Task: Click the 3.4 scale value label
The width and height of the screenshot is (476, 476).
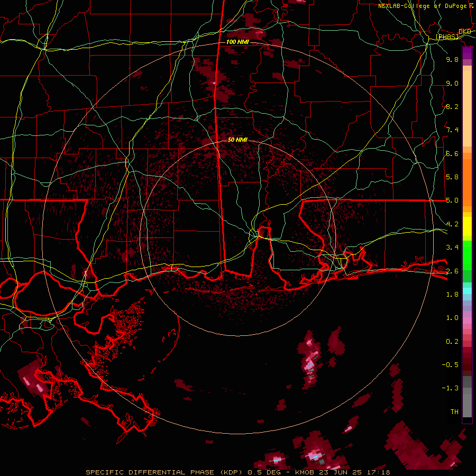Action: tap(452, 248)
